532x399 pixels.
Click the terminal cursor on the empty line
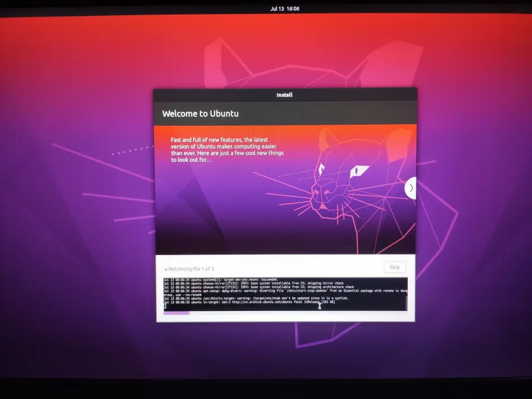tap(165, 306)
